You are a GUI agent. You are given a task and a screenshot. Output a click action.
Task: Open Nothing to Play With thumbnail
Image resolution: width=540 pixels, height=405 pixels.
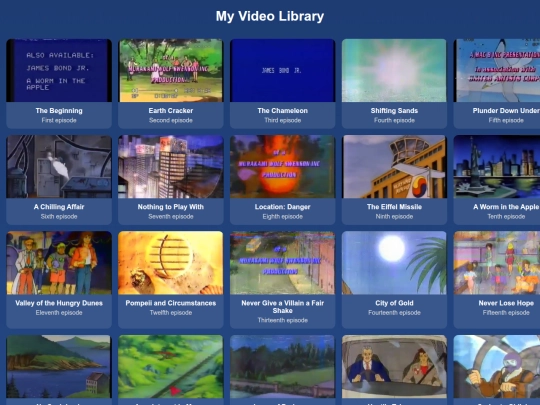click(170, 167)
